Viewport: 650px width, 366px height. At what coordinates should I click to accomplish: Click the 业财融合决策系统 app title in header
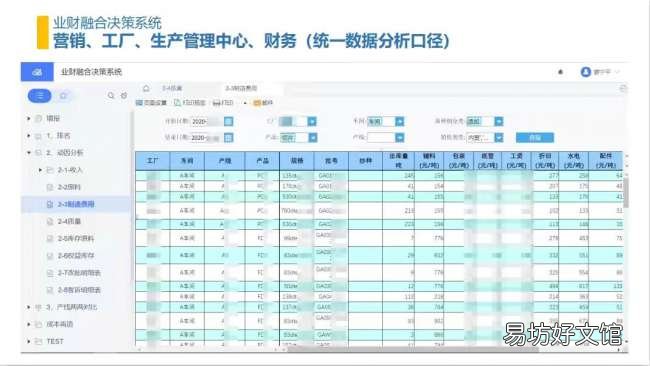coord(91,72)
